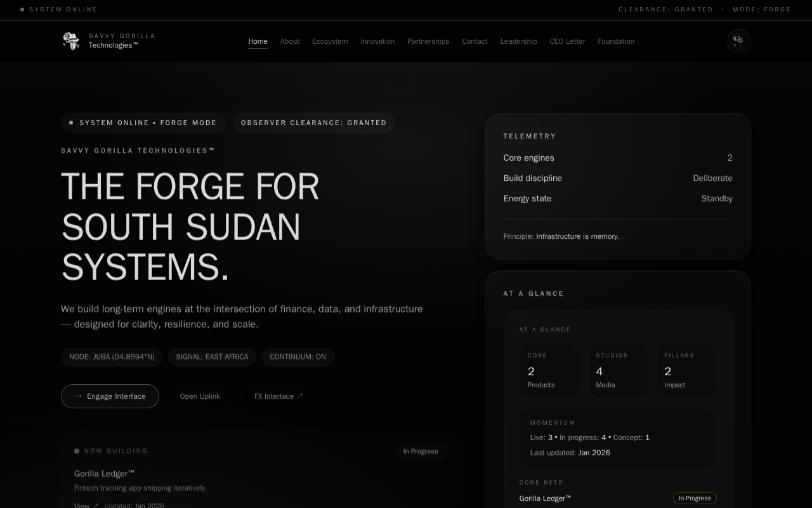Viewport: 812px width, 508px height.
Task: Select the "CONTINUUM: ON" chip
Action: [x=298, y=357]
